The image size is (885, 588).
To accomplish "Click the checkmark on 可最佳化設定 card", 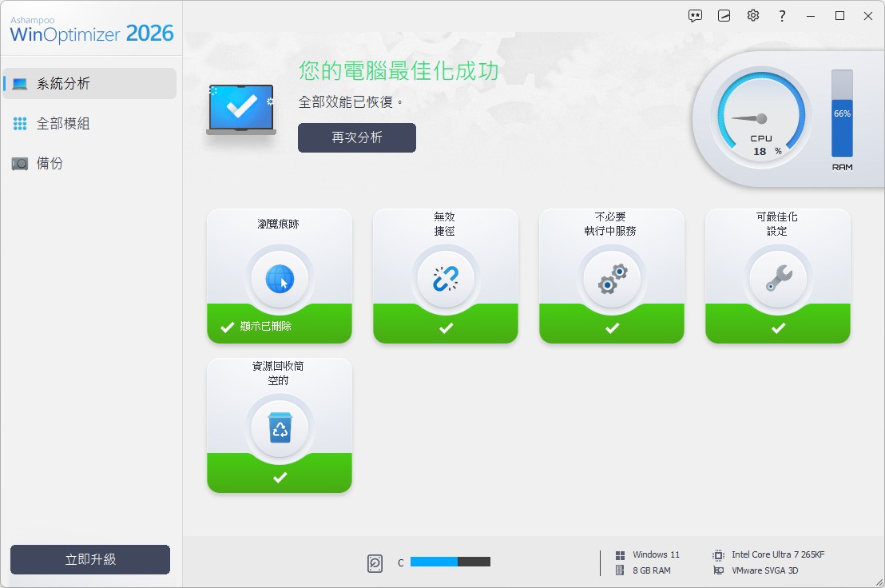I will click(x=778, y=328).
